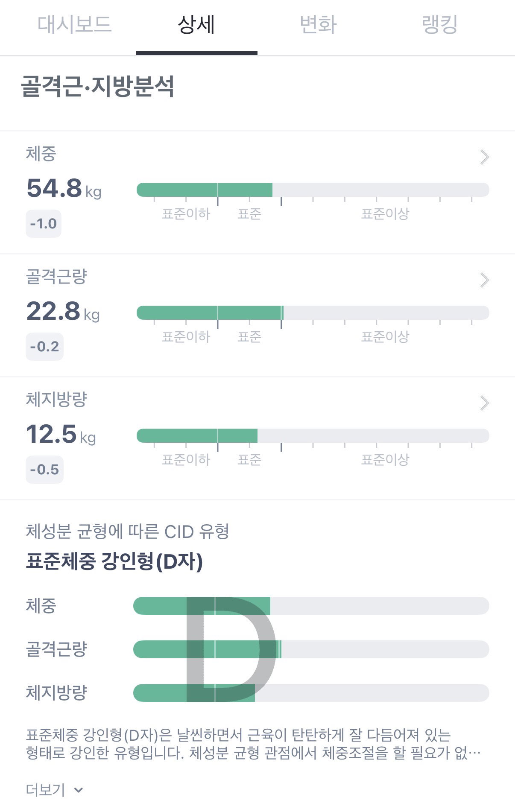Switch to the 랭킹 tab
515x812 pixels.
(x=439, y=24)
